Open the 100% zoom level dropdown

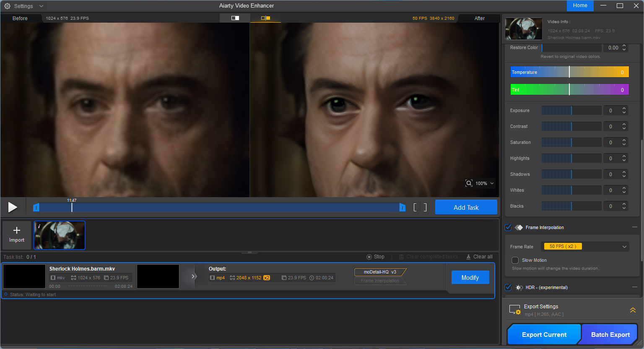coord(492,183)
